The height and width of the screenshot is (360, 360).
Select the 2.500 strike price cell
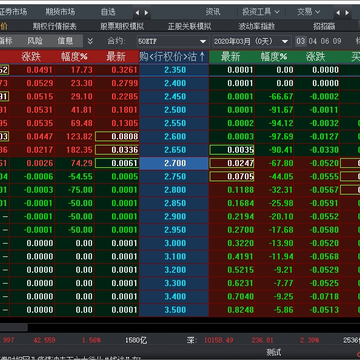[x=174, y=110]
